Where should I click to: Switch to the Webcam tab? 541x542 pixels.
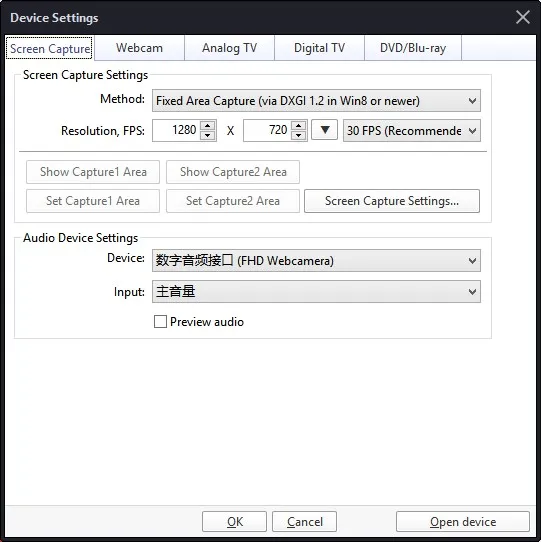[x=139, y=48]
